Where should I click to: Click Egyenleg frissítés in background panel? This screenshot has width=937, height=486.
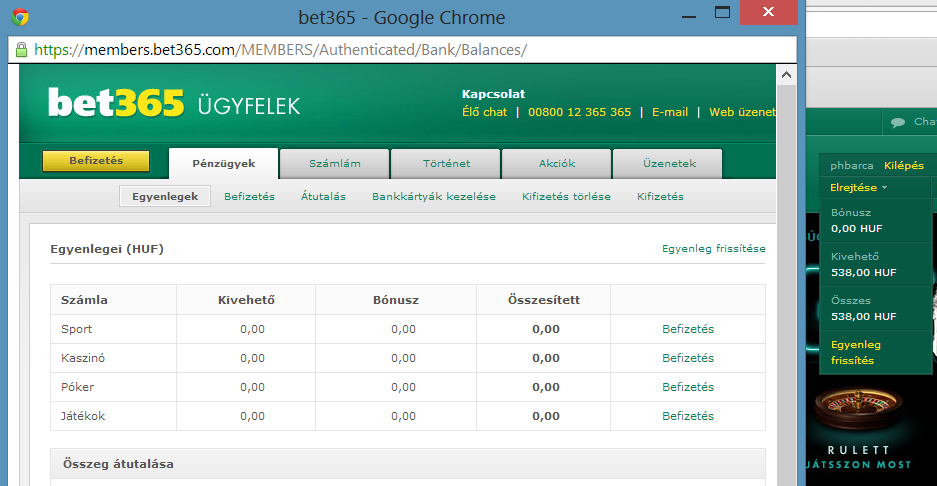856,352
